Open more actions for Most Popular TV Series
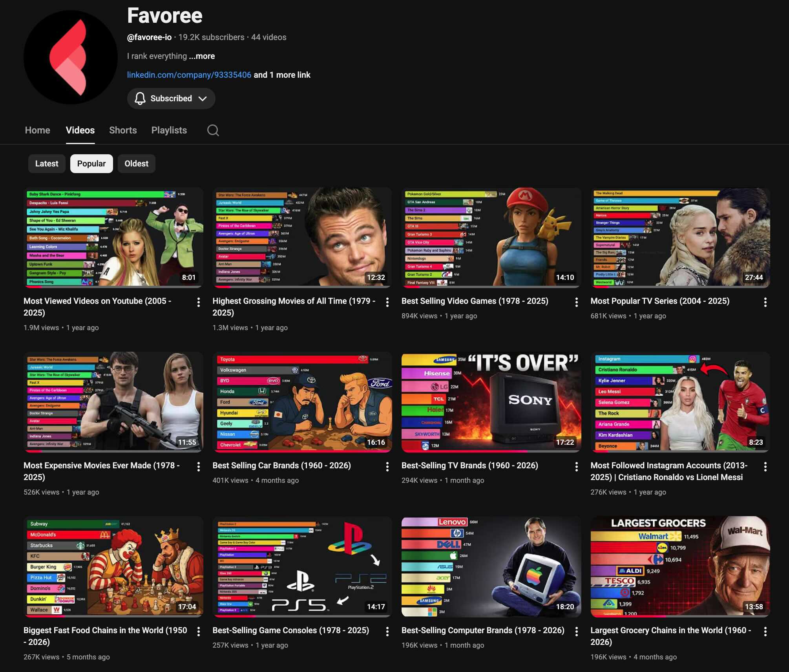 point(765,302)
